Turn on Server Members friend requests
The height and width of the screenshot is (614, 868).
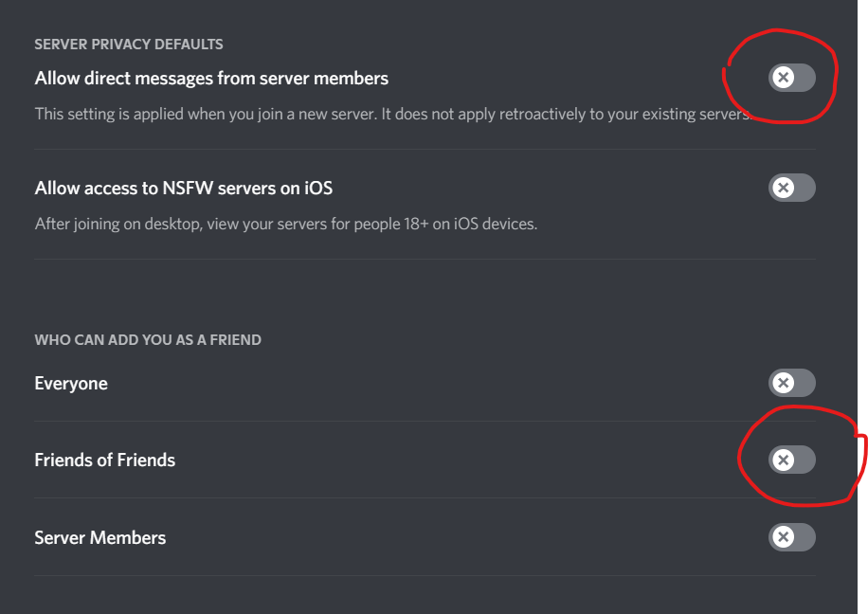click(x=791, y=537)
